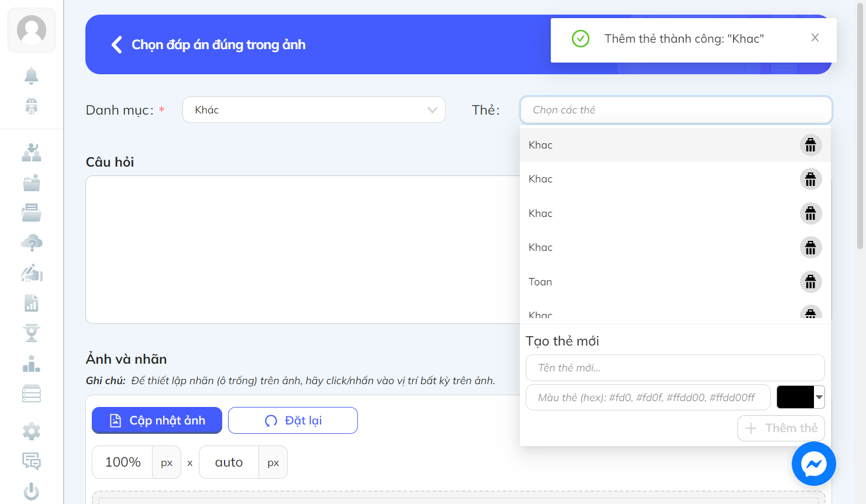Open the cloud question mark icon
This screenshot has width=866, height=504.
32,243
